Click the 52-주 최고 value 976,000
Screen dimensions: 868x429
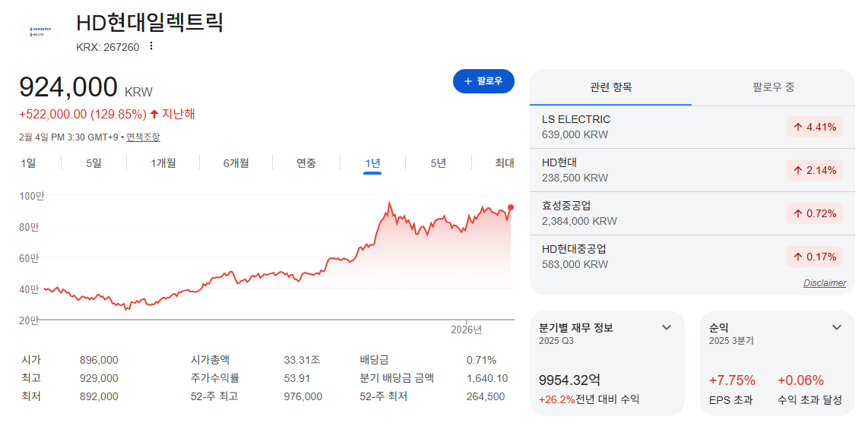pyautogui.click(x=303, y=397)
